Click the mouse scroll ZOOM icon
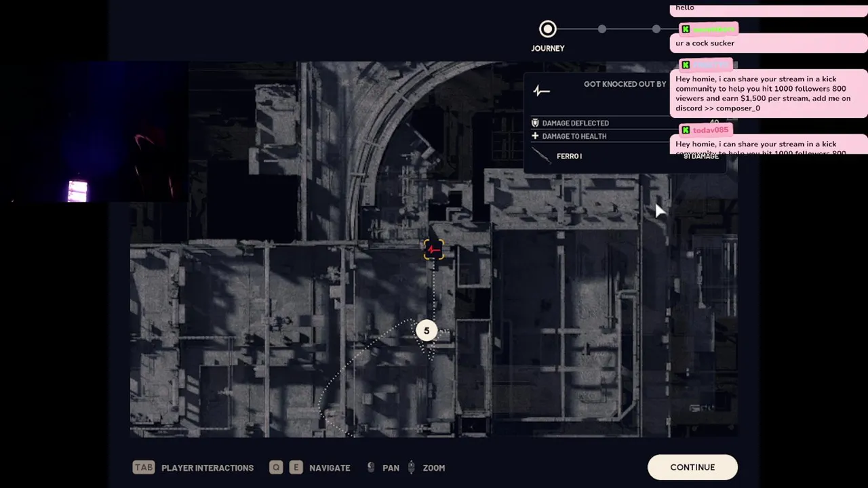This screenshot has width=868, height=488. [411, 467]
